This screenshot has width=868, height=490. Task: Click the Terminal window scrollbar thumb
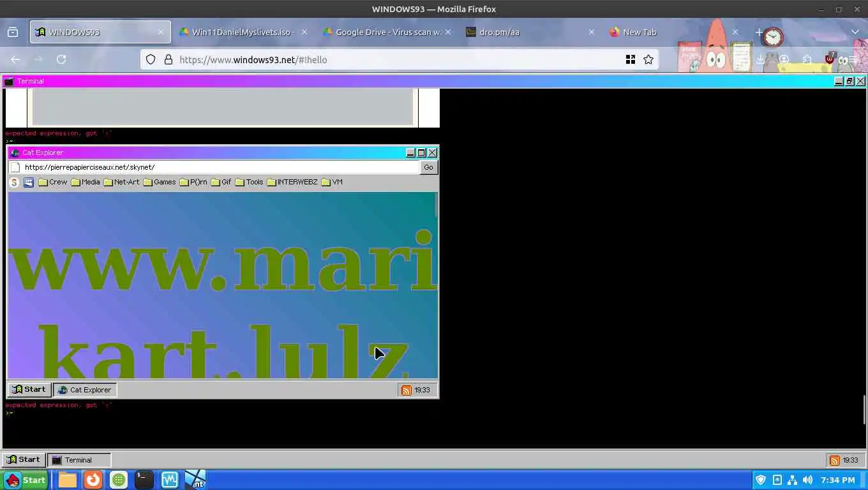pos(864,410)
